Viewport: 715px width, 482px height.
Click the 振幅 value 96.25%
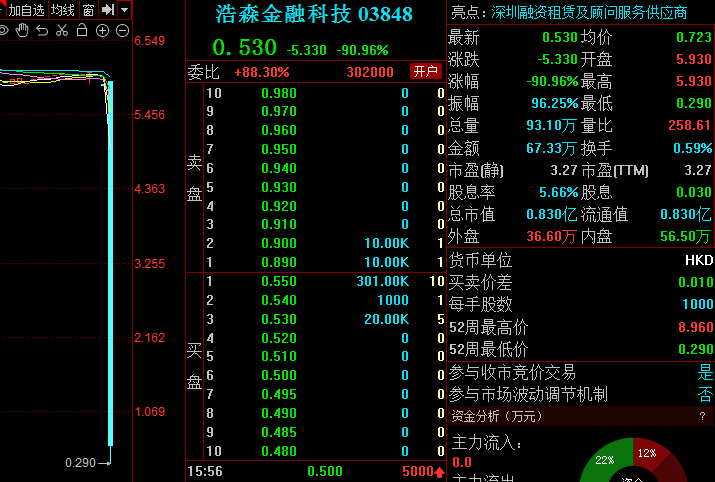point(554,104)
